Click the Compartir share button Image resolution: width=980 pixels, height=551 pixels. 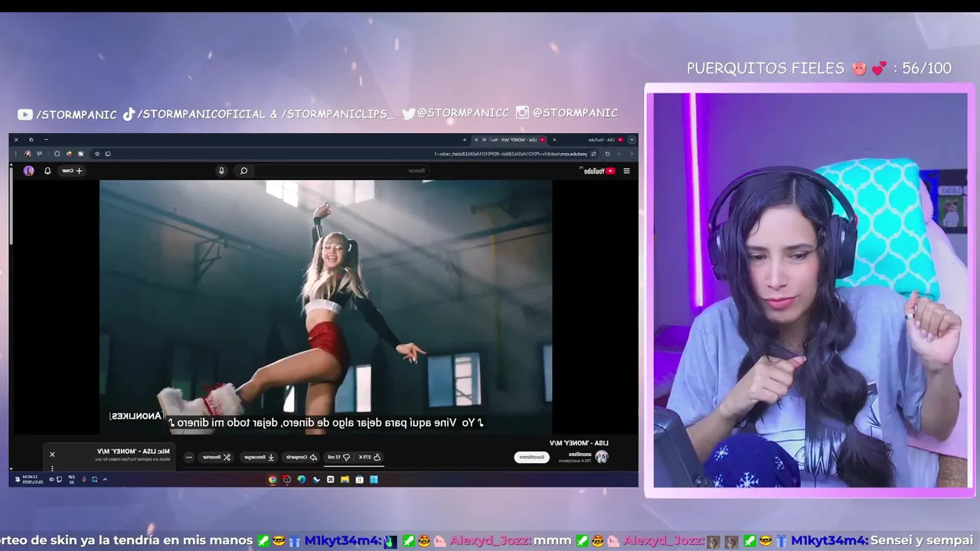click(301, 457)
